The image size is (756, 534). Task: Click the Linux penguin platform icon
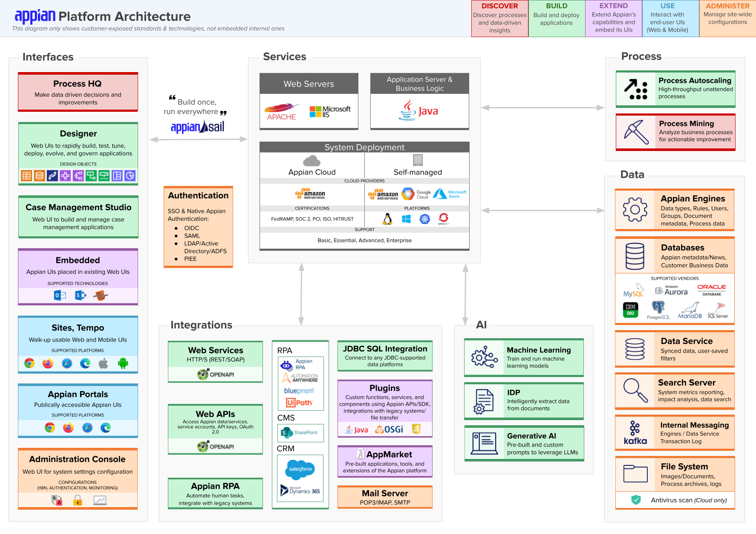pos(387,219)
